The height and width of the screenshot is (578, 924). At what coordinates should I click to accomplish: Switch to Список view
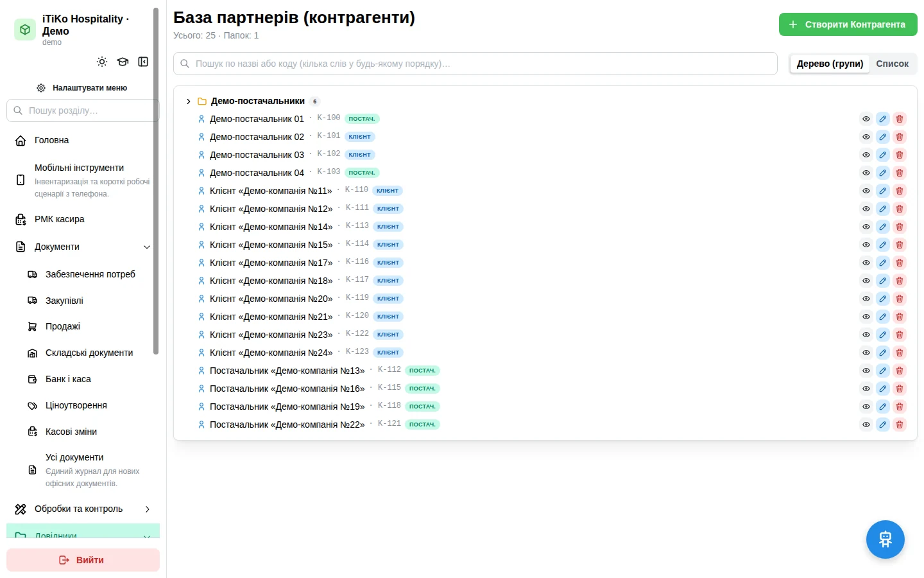click(x=893, y=64)
